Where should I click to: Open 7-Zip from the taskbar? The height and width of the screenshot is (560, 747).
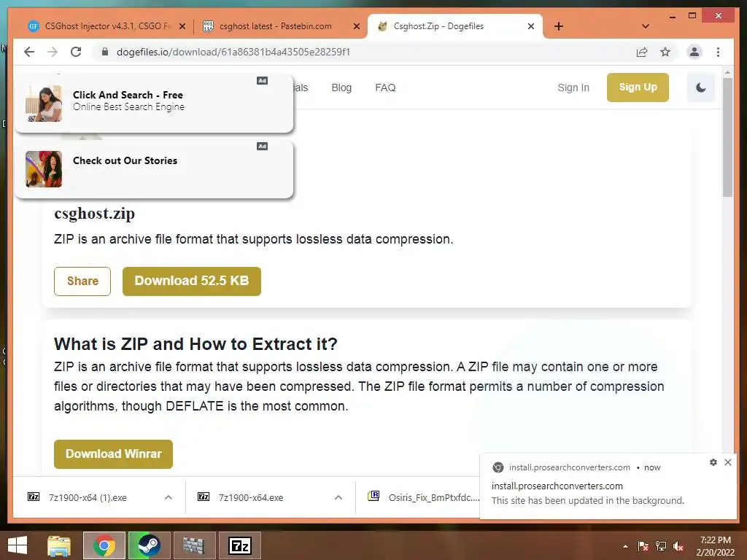coord(239,545)
